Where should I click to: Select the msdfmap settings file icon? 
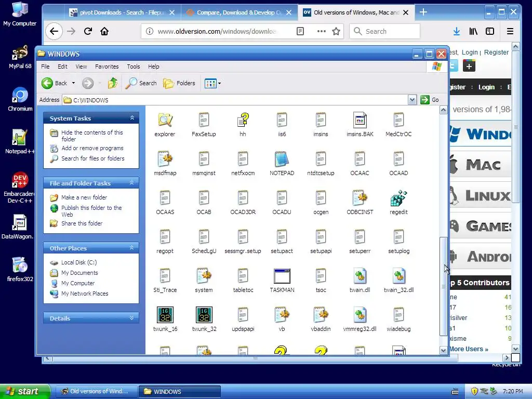pos(165,159)
